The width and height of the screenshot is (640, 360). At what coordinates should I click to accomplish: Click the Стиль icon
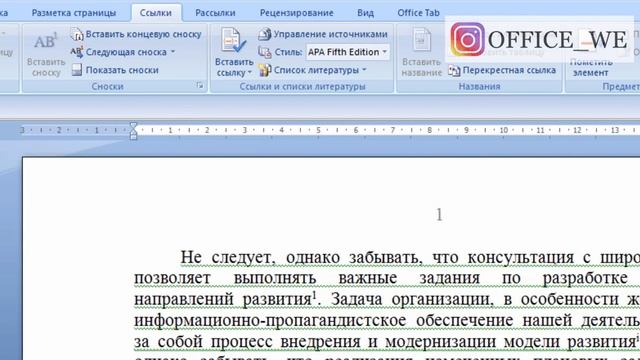264,52
